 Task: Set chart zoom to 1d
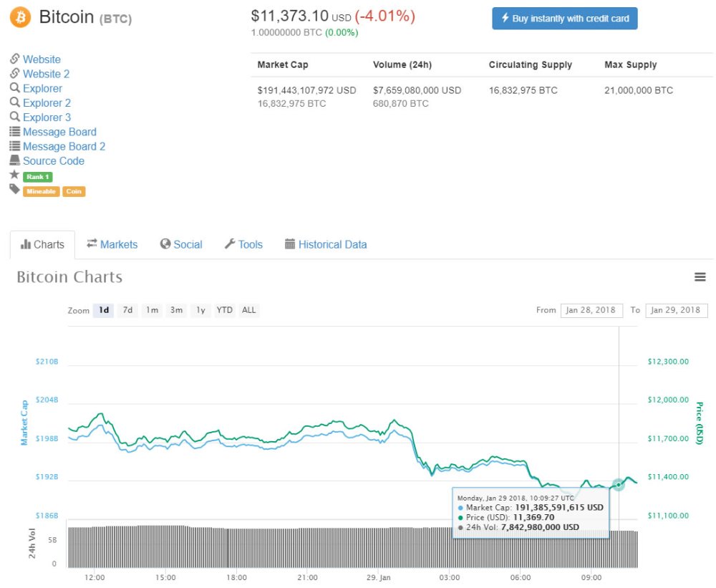tap(104, 310)
